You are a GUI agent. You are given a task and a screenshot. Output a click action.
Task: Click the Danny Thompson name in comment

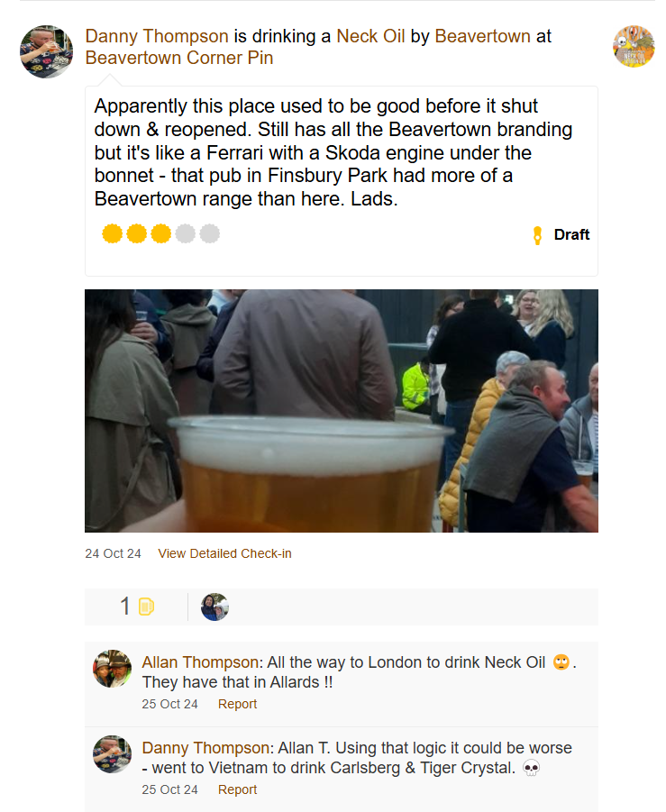pos(205,748)
